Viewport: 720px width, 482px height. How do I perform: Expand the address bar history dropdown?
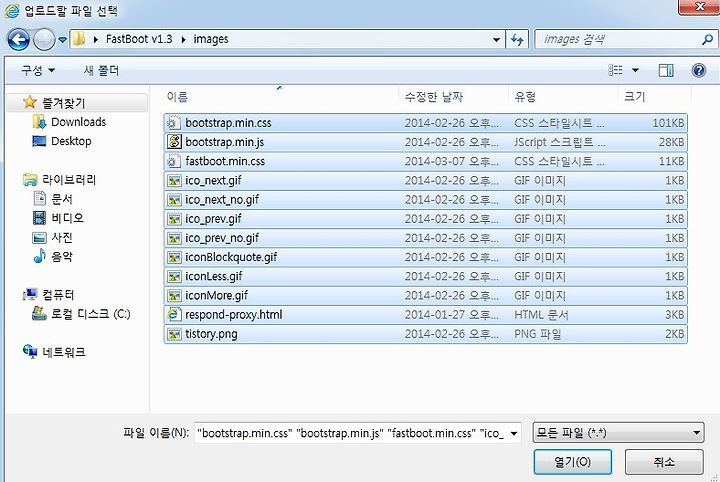pyautogui.click(x=496, y=39)
